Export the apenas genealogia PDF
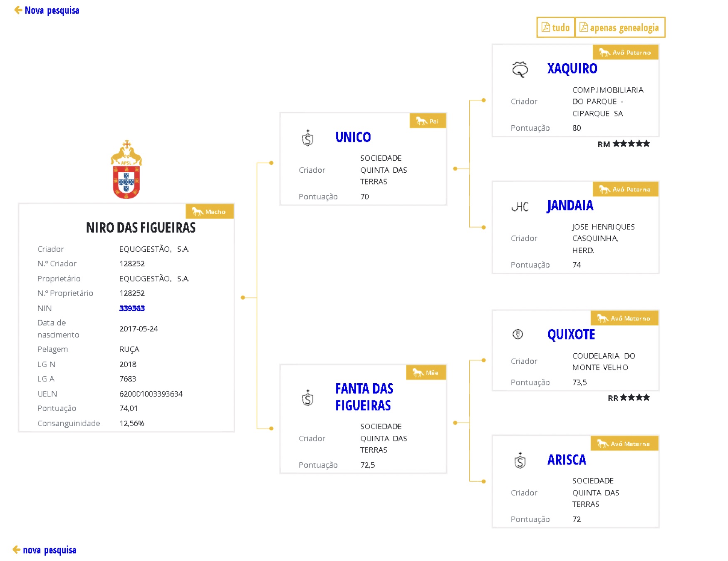 tap(619, 27)
